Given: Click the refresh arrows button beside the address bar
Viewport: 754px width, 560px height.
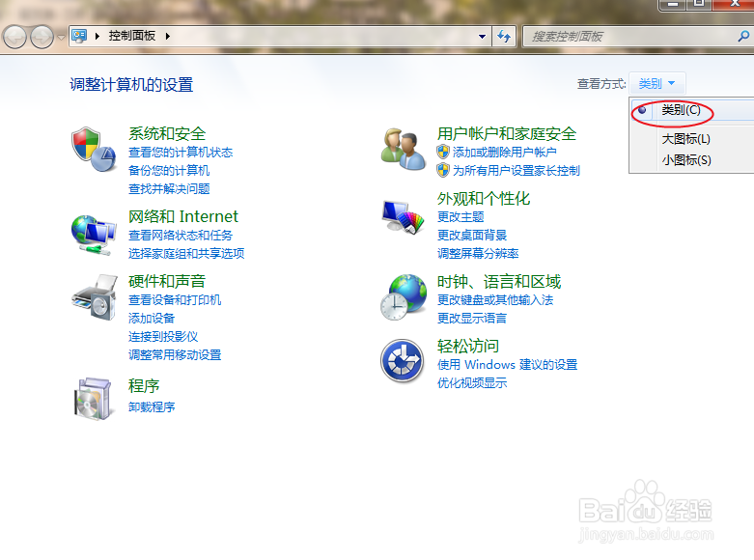Looking at the screenshot, I should point(504,36).
